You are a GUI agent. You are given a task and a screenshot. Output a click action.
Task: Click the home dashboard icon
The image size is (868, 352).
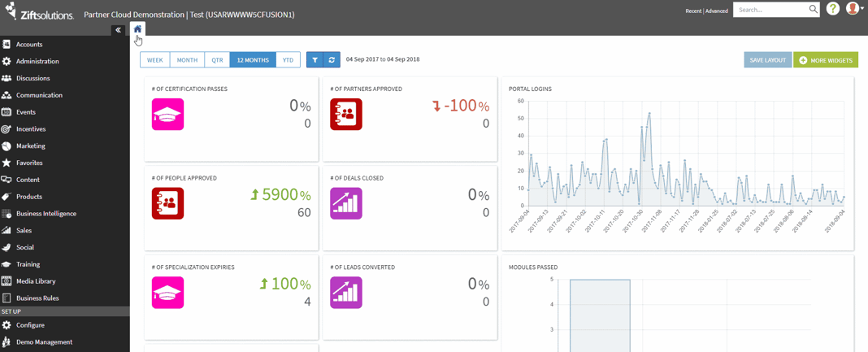click(x=137, y=29)
